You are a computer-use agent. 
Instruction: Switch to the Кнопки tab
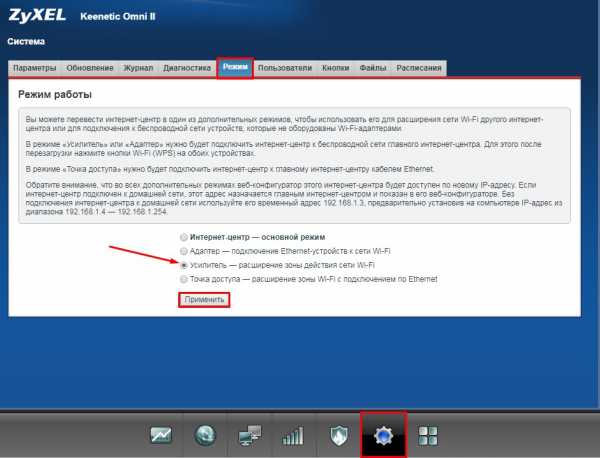(x=336, y=68)
